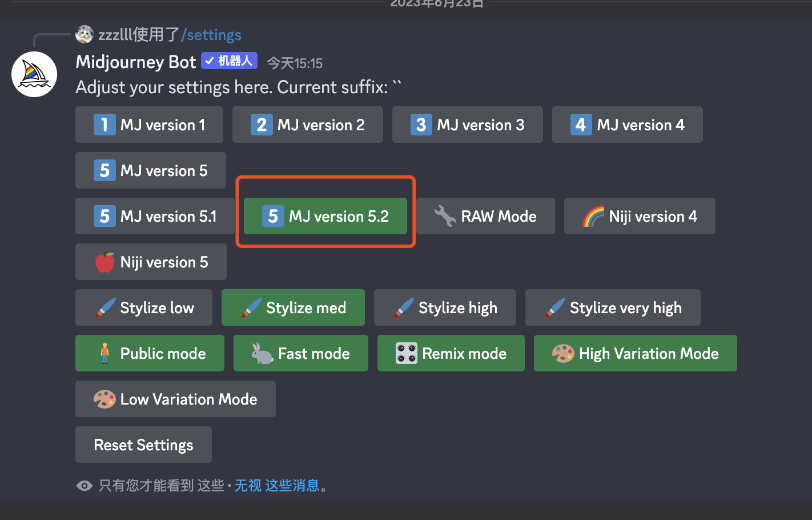The width and height of the screenshot is (812, 520).
Task: Click the blue 无视 dismiss link
Action: click(x=248, y=486)
